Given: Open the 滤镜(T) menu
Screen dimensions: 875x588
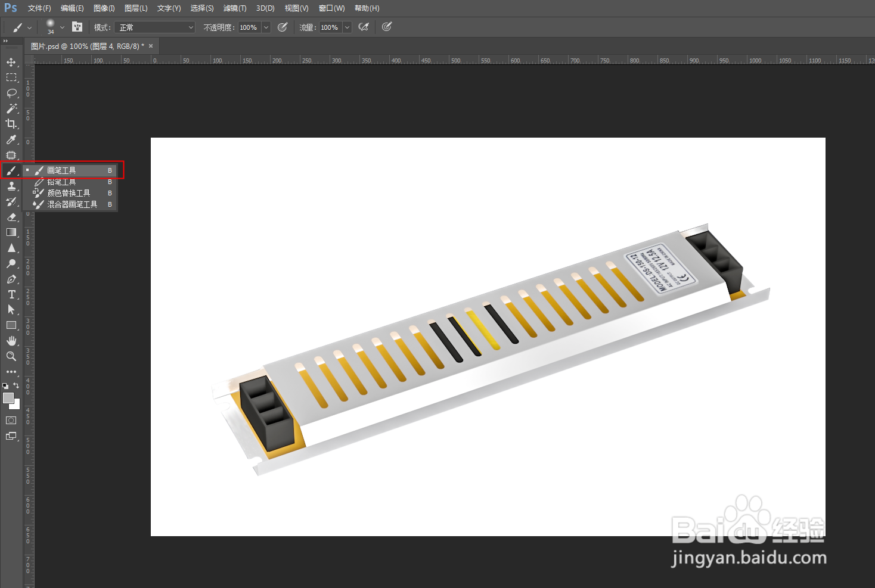Looking at the screenshot, I should click(235, 8).
